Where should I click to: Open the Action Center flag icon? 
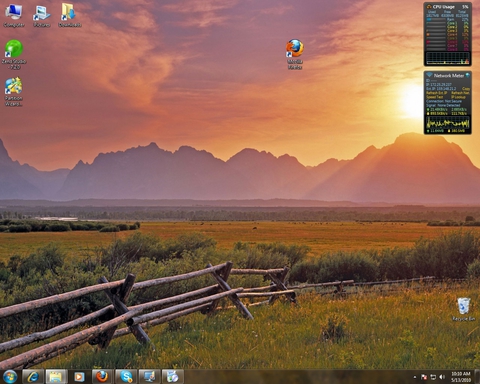click(424, 377)
